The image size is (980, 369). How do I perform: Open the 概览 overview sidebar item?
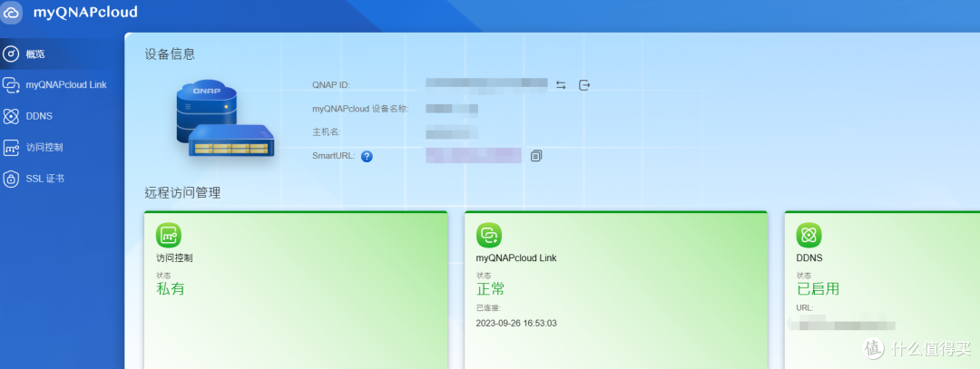[62, 53]
